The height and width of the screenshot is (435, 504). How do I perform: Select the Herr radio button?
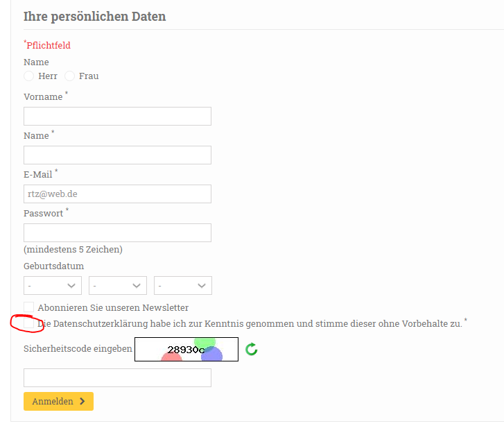point(29,76)
